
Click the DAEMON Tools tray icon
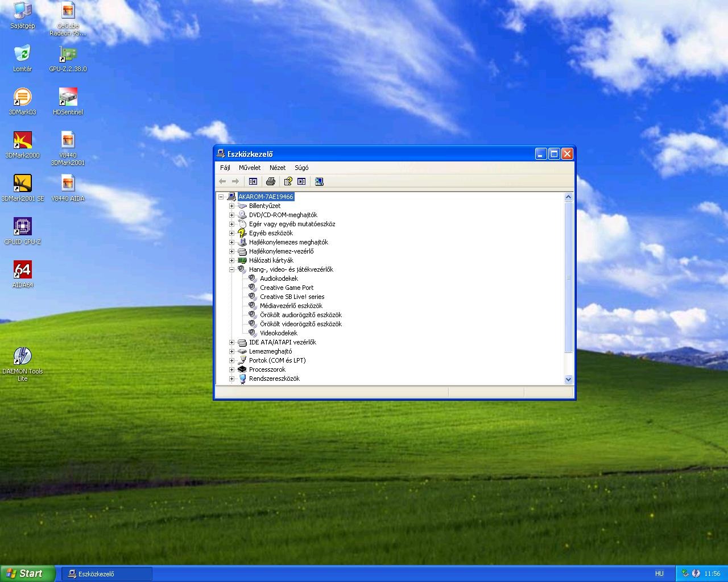pyautogui.click(x=696, y=573)
